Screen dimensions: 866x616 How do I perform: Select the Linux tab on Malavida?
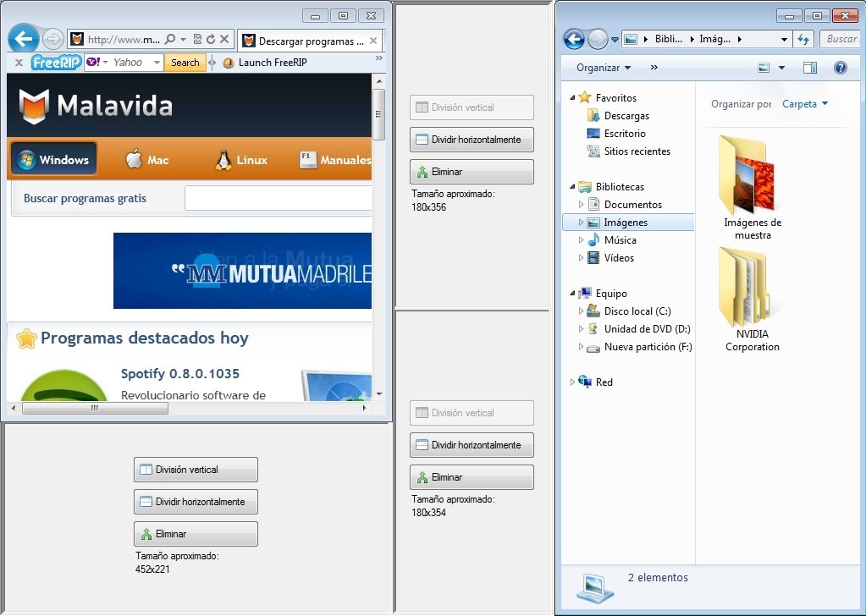pos(240,160)
